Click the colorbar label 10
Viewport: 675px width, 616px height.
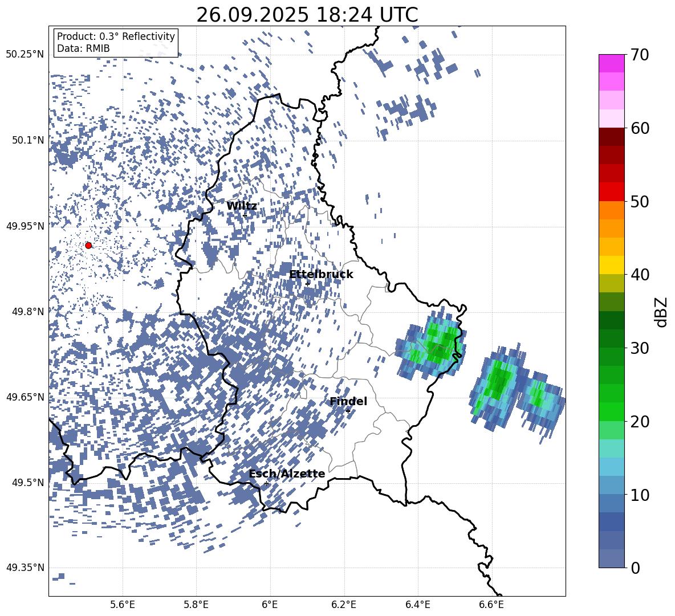[640, 495]
